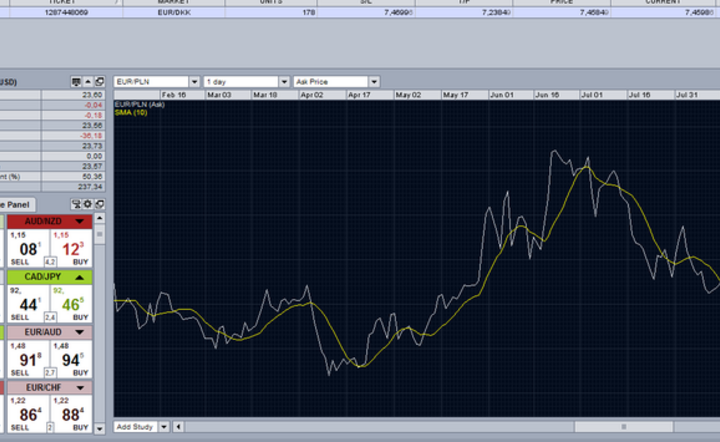Expand the EUR/PLN instrument dropdown
This screenshot has width=720, height=442.
(195, 82)
